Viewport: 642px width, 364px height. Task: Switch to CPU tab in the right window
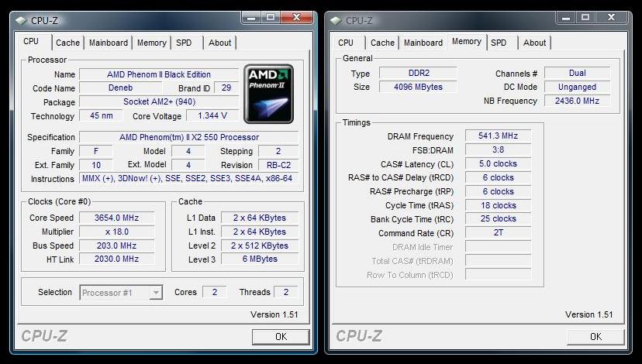(346, 43)
